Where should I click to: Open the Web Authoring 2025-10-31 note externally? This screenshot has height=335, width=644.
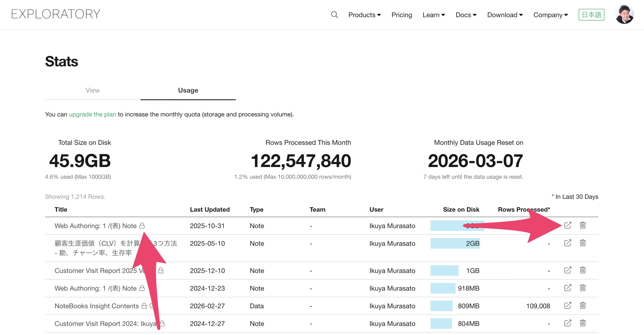(x=568, y=225)
